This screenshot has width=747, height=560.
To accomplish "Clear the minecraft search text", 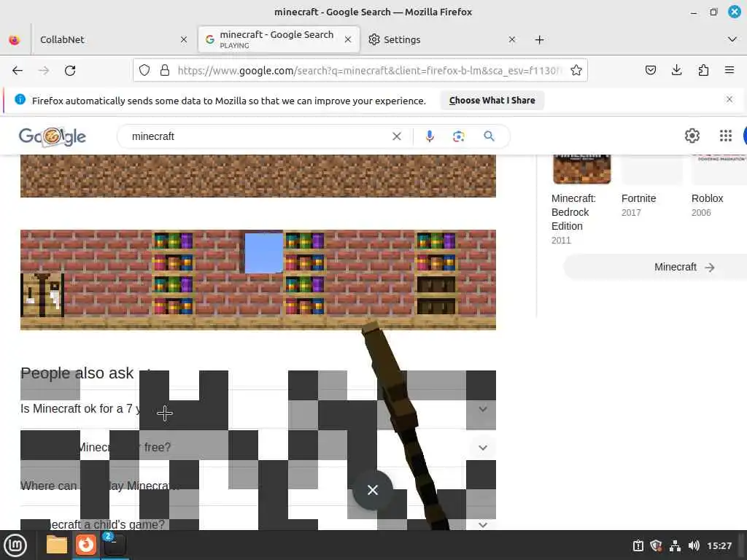I will pos(396,136).
